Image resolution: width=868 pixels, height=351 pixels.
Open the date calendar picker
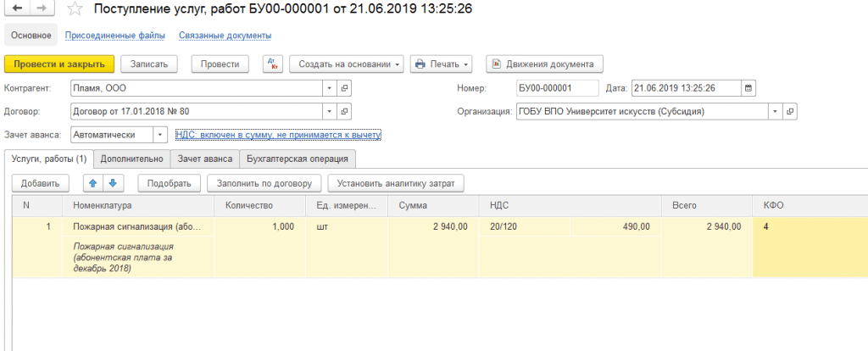(748, 88)
